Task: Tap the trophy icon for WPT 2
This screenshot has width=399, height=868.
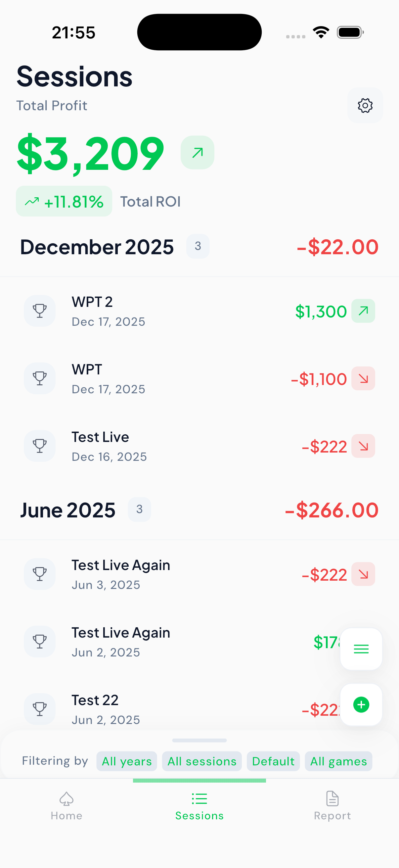Action: (x=40, y=311)
